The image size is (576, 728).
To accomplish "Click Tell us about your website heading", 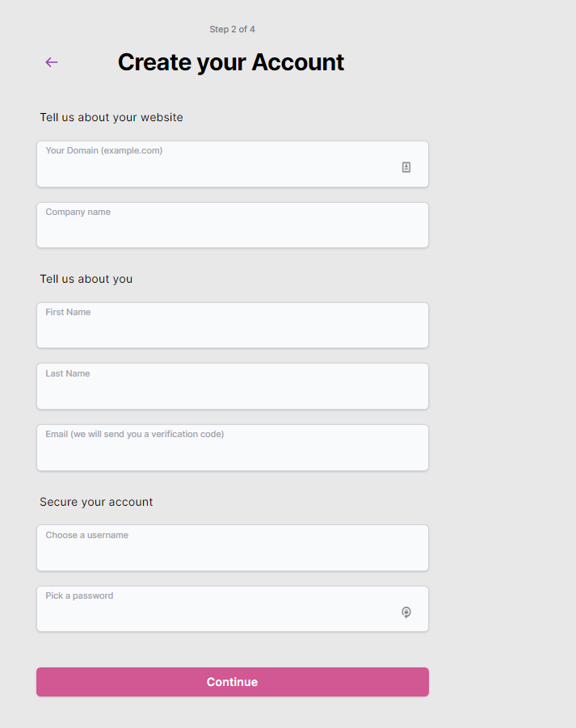I will 111,117.
